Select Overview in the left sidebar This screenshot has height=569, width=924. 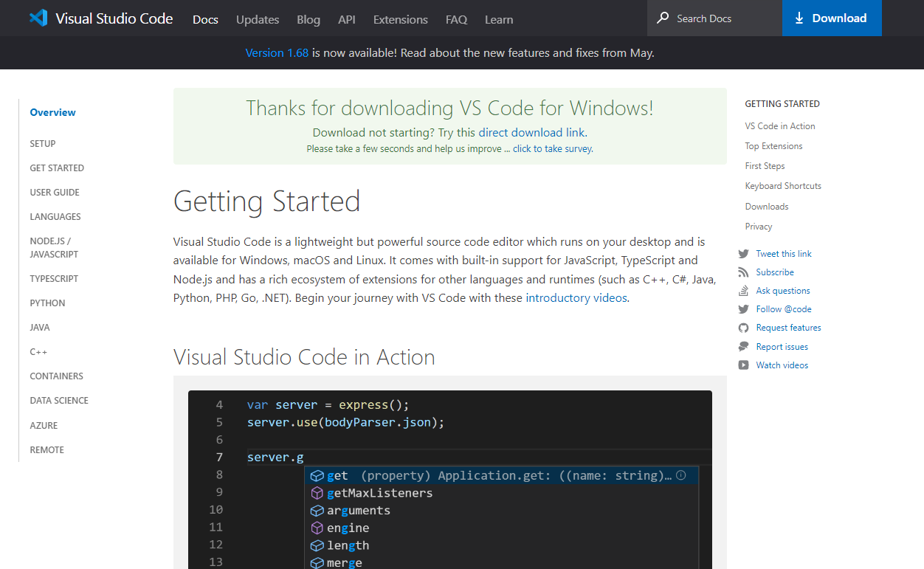(52, 112)
